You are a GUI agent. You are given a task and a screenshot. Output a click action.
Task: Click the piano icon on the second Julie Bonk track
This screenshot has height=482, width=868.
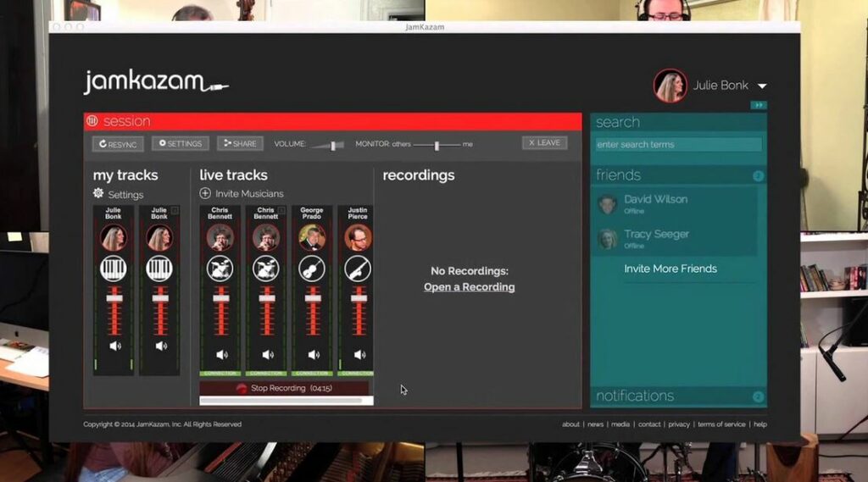pyautogui.click(x=159, y=269)
